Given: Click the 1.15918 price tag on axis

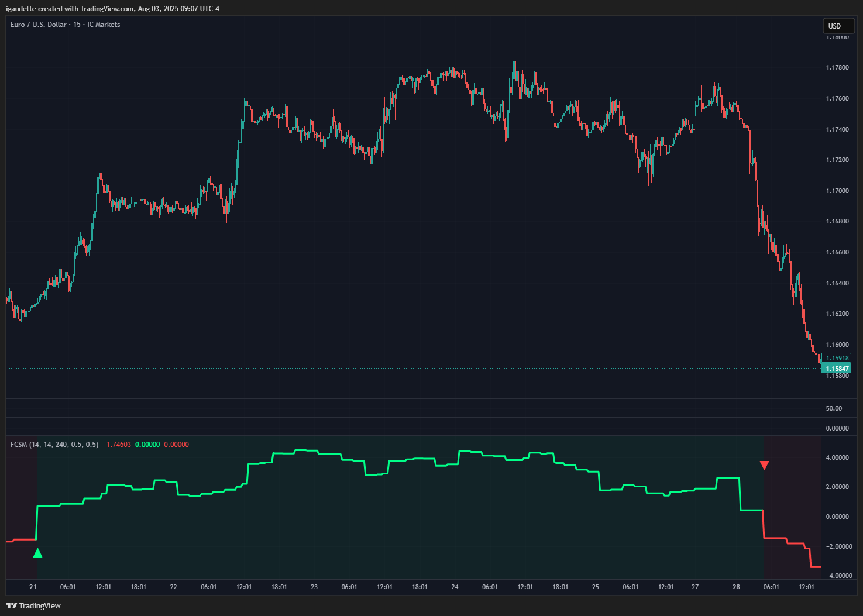Looking at the screenshot, I should [x=837, y=358].
